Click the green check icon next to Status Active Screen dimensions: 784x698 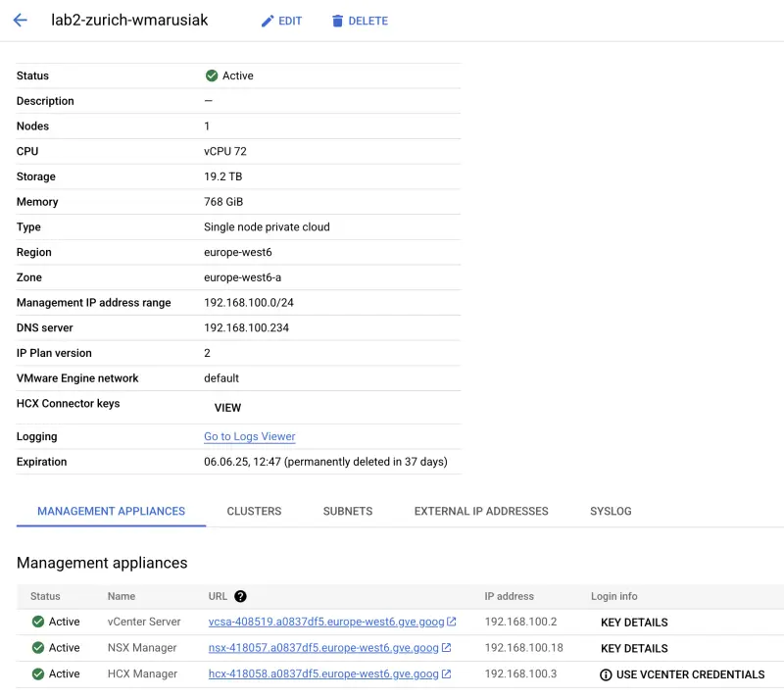point(214,75)
